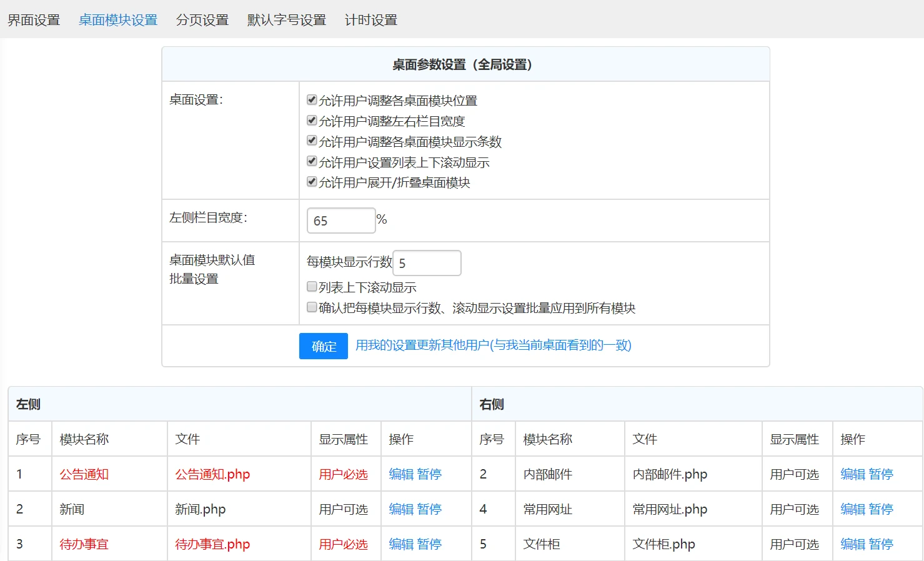Screen dimensions: 924x561
Task: Go to the 计时设置 tab
Action: 370,19
